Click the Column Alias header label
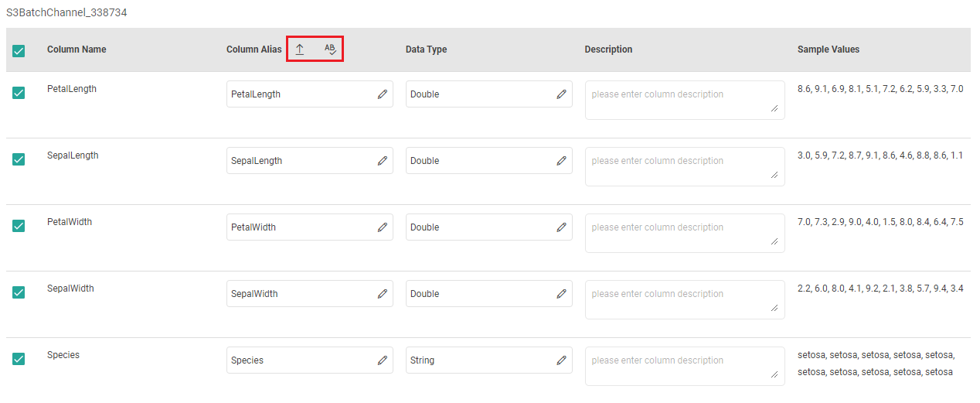Viewport: 980px width, 403px height. click(254, 50)
